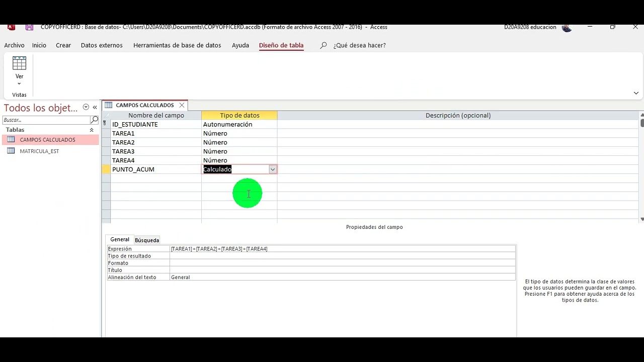
Task: Click the Save icon in title bar
Action: [30, 27]
